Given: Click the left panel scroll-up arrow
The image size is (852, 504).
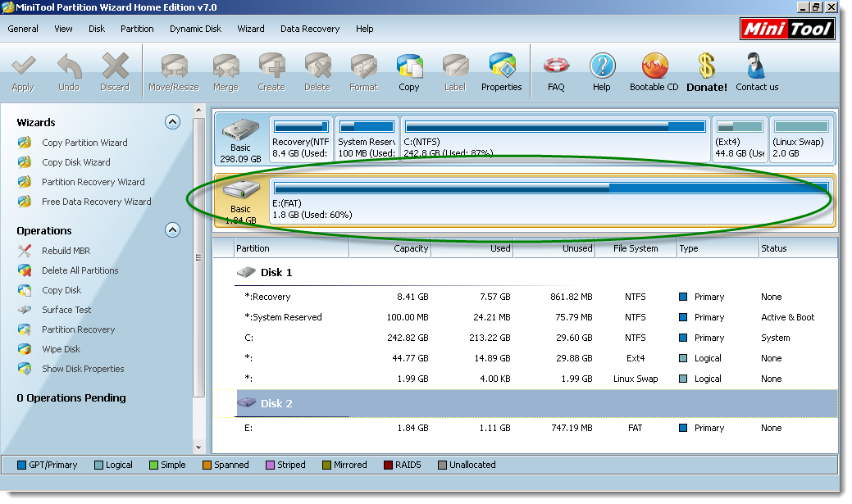Looking at the screenshot, I should (x=199, y=110).
